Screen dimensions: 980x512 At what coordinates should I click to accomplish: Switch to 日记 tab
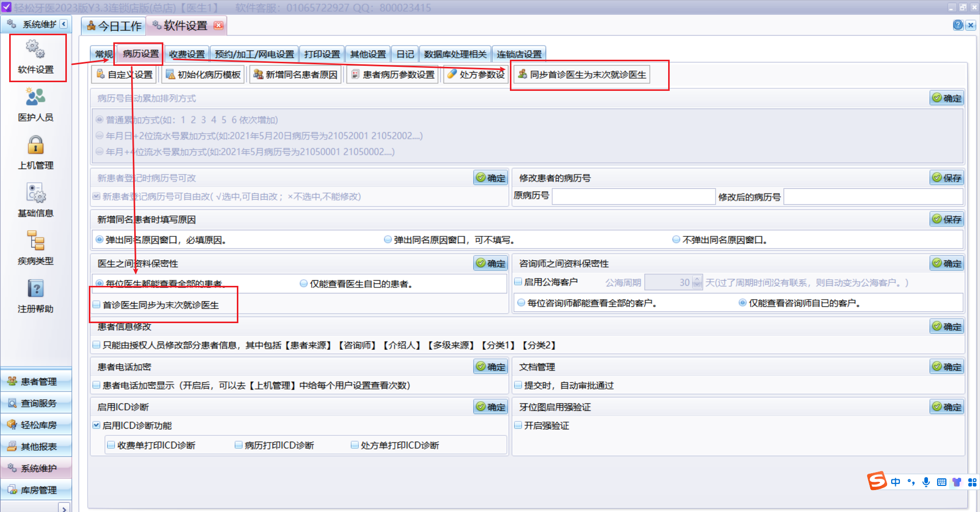tap(405, 54)
